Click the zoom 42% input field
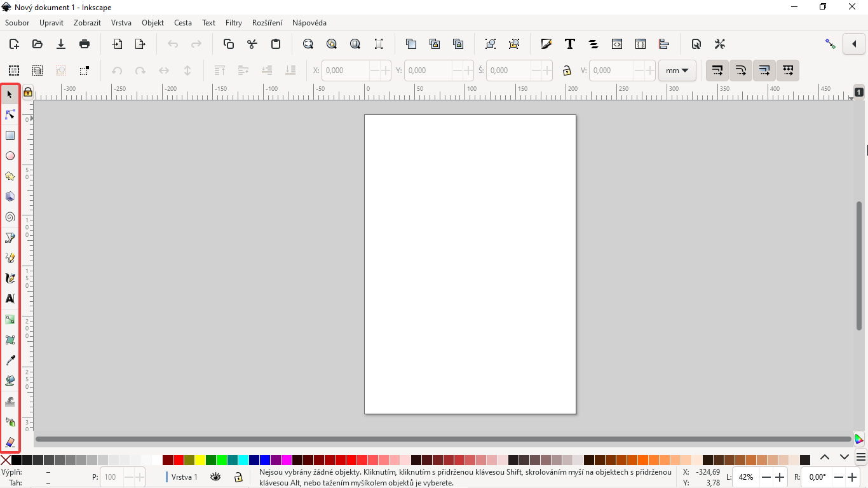This screenshot has width=868, height=488. (746, 477)
